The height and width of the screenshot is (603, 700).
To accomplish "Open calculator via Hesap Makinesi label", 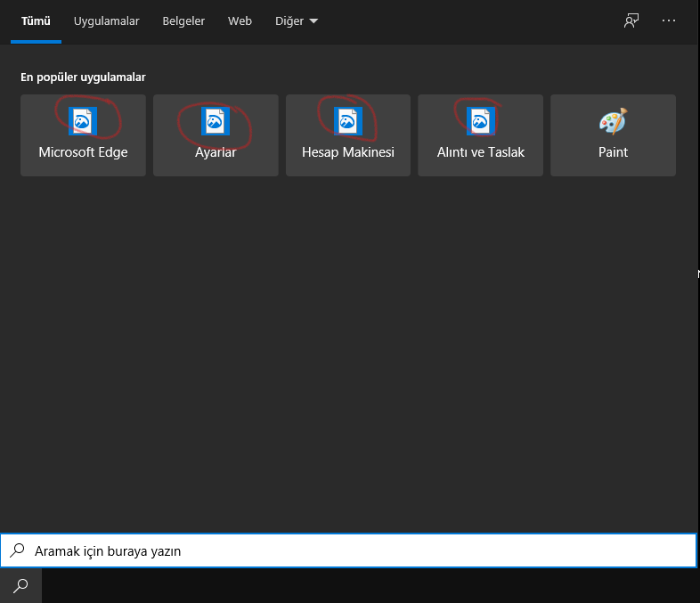I will 347,152.
